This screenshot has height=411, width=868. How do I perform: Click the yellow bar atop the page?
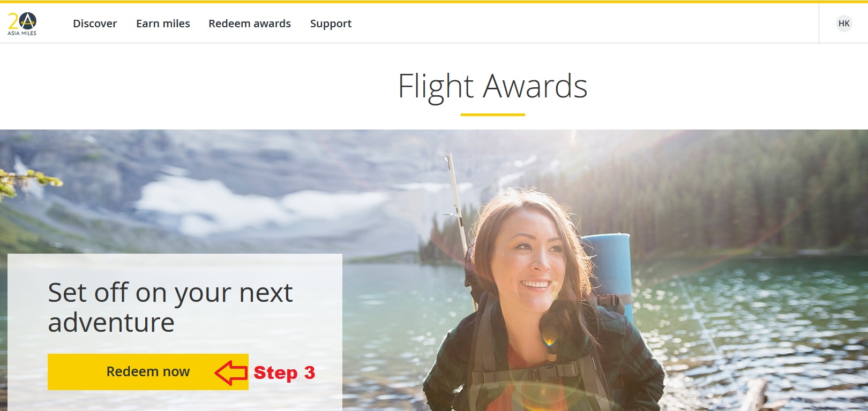[x=434, y=2]
